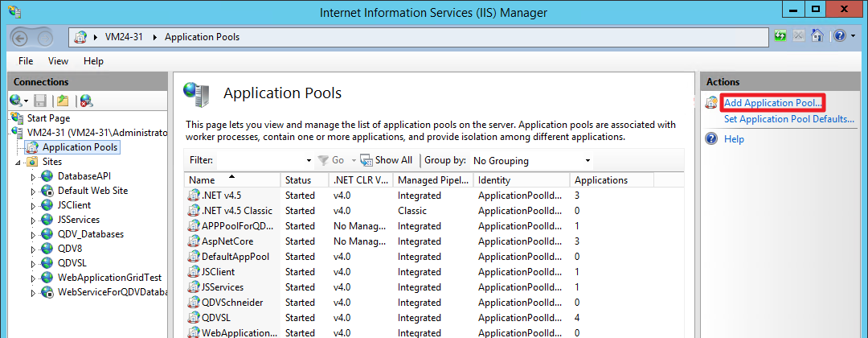Screen dimensions: 868x338
Task: Click Show All in the filter bar
Action: (x=386, y=160)
